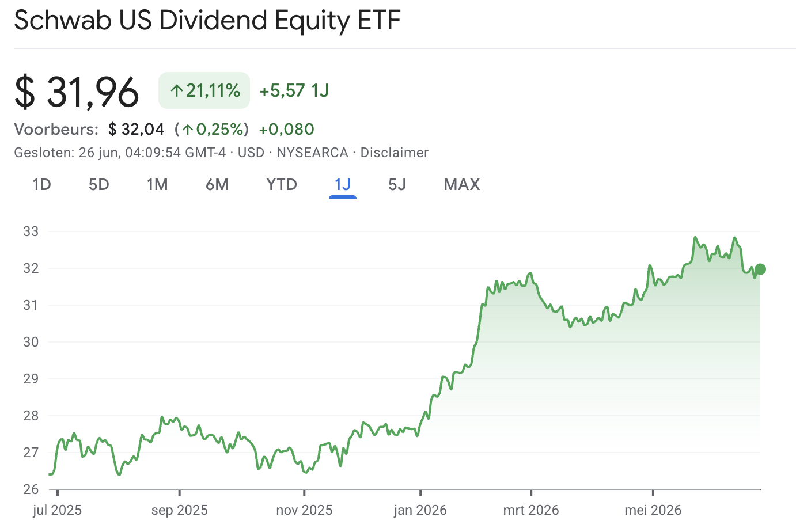Click the 21,11% percentage change badge
The image size is (796, 532).
[204, 90]
